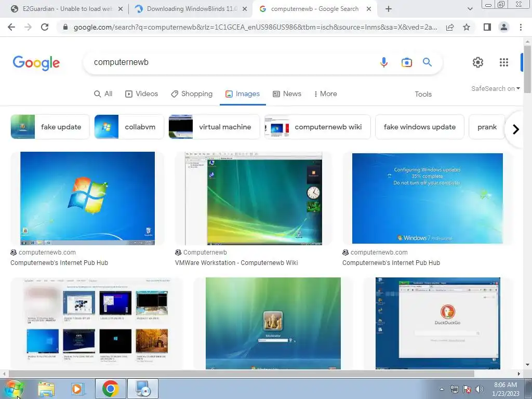Screen dimensions: 532x399
Task: Open the Tools filter options
Action: point(423,95)
